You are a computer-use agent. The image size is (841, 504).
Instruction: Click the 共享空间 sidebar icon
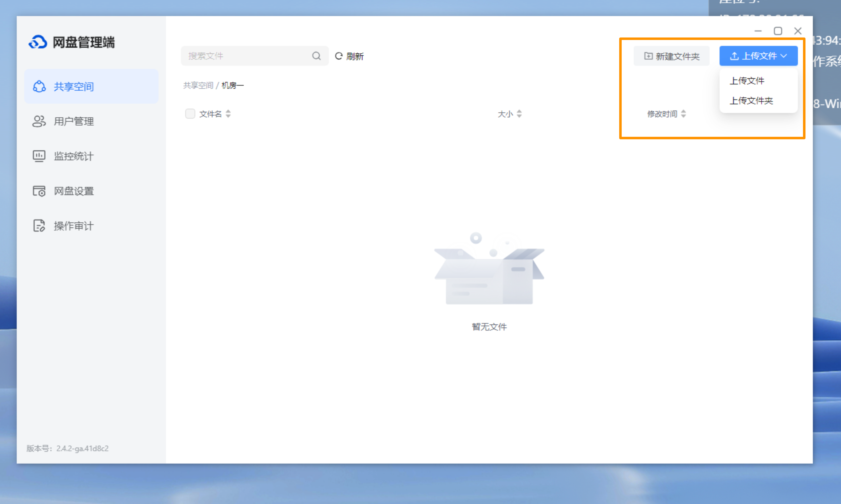(x=39, y=87)
